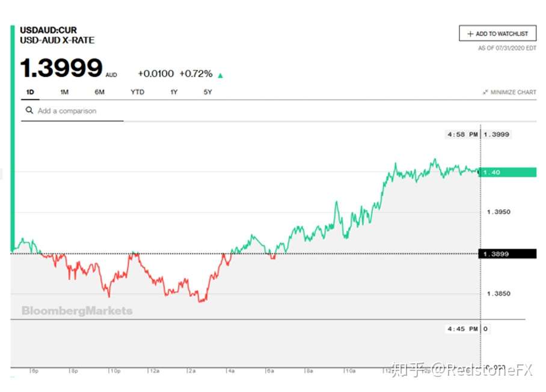Click the search magnifier icon
Screen dimensions: 546x392
coord(29,111)
